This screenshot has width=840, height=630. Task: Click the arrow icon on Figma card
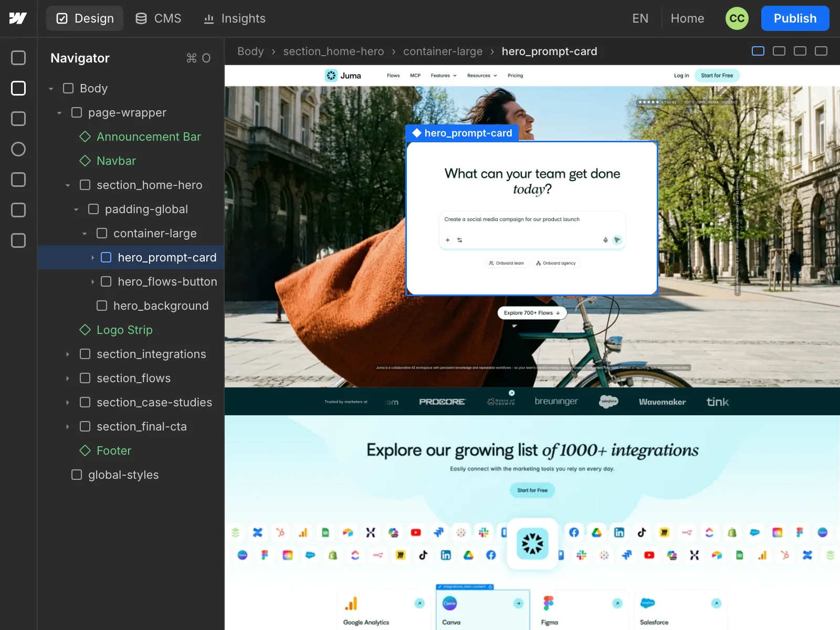point(617,603)
